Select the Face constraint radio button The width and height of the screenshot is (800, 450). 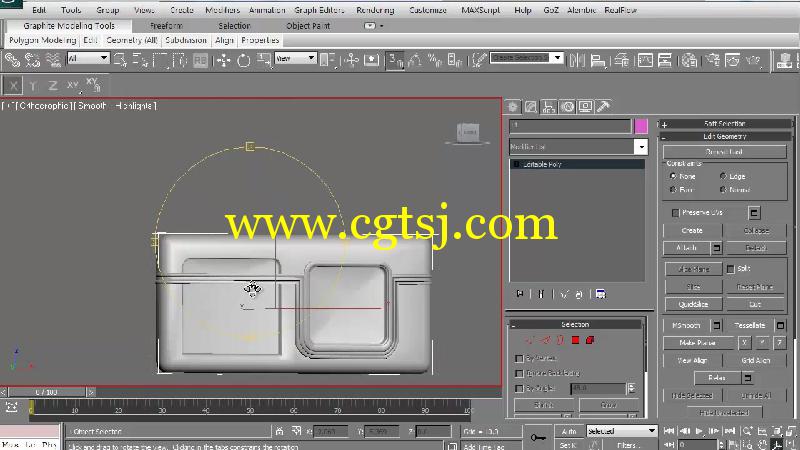pos(673,190)
